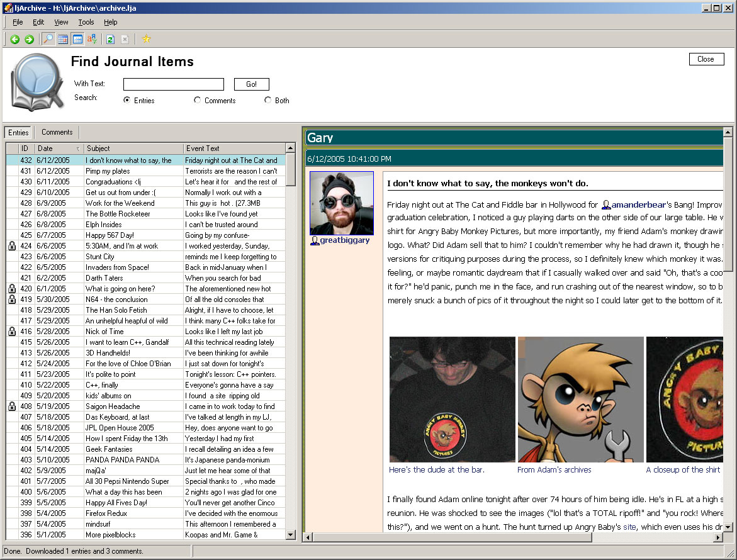Select the Both search radio button
737x560 pixels.
coord(267,100)
